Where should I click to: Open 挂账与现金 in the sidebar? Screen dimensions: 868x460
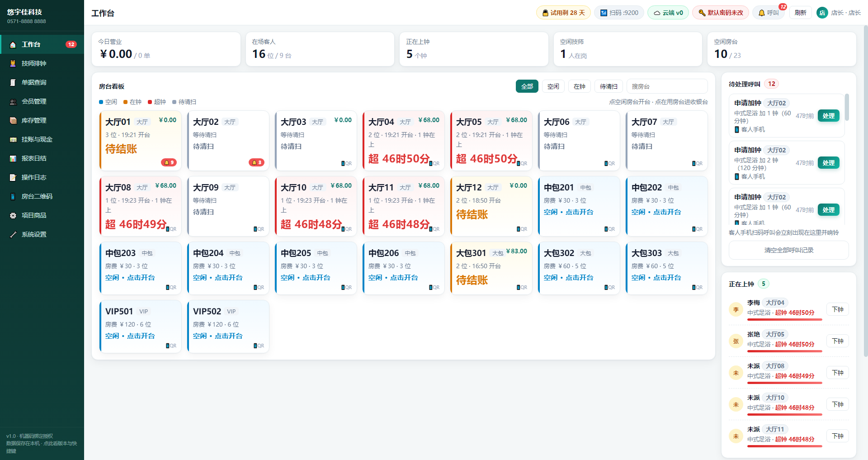(x=42, y=139)
